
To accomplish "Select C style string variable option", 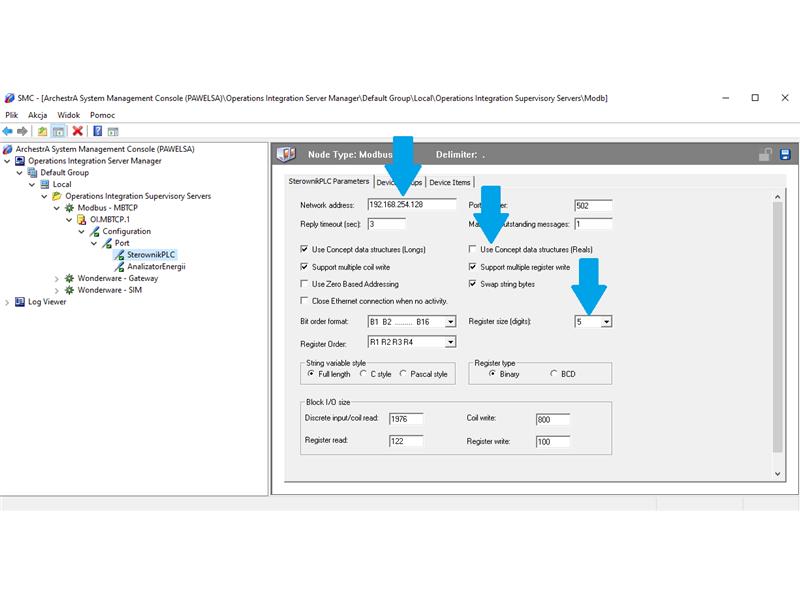I will (363, 373).
